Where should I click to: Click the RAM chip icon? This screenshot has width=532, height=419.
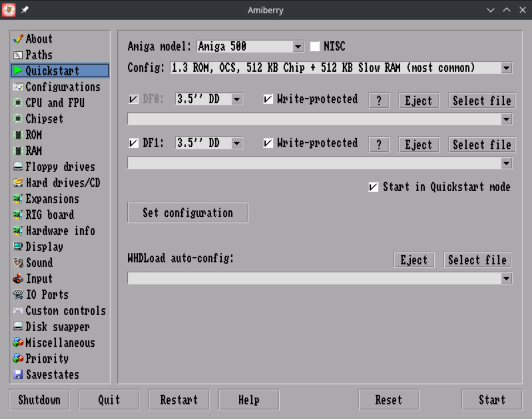pyautogui.click(x=18, y=151)
